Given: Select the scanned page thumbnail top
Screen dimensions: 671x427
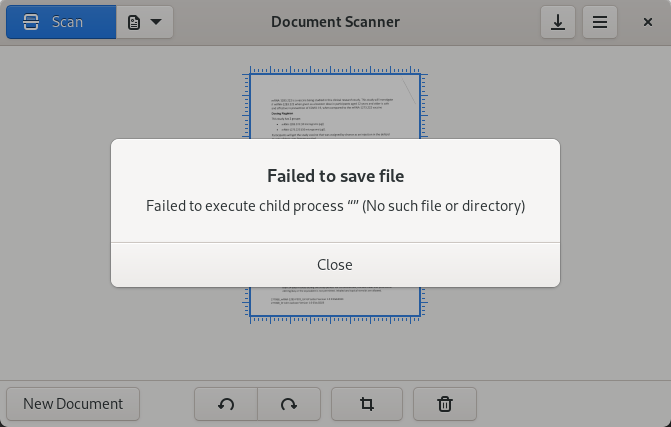Looking at the screenshot, I should (x=335, y=107).
